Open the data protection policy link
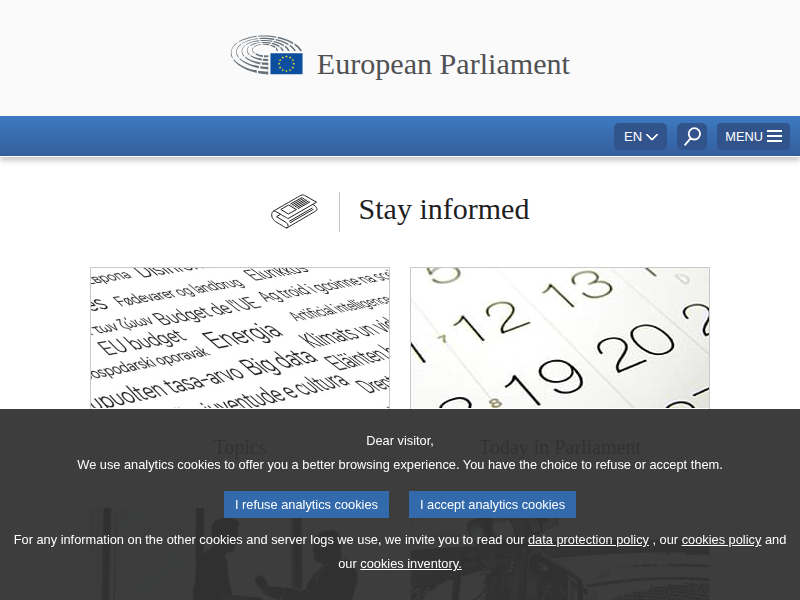Viewport: 800px width, 600px height. (x=588, y=539)
